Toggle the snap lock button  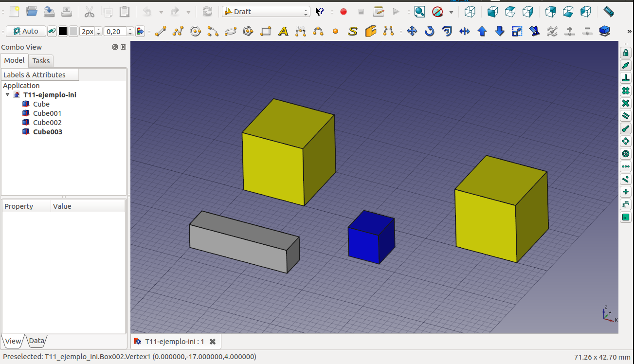click(x=626, y=53)
